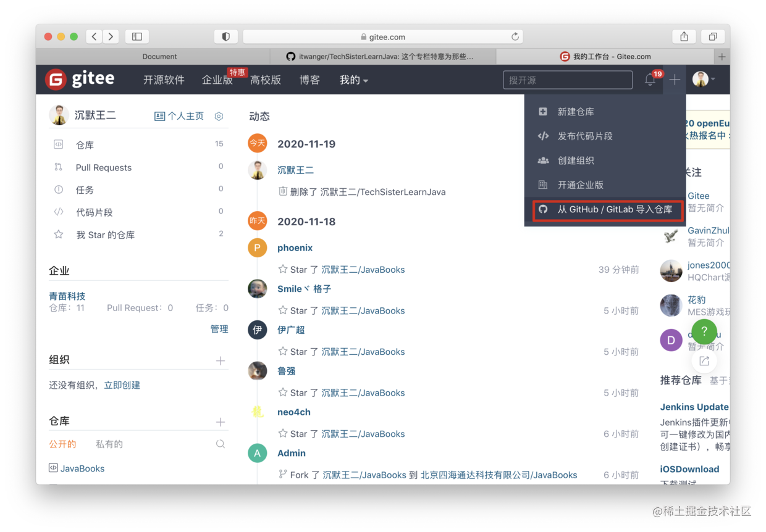Viewport: 766px width, 532px height.
Task: Click the plus create icon in navbar
Action: 675,79
